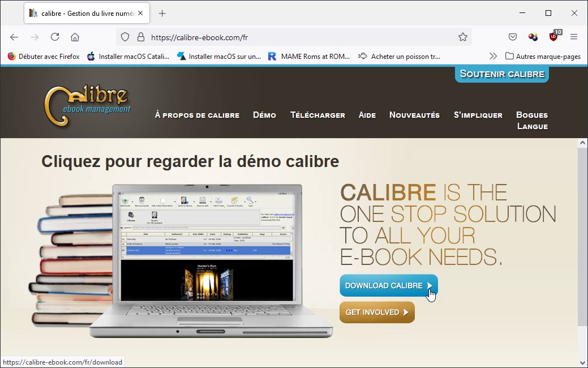The height and width of the screenshot is (368, 588).
Task: Click the Get Involved button
Action: pos(377,312)
